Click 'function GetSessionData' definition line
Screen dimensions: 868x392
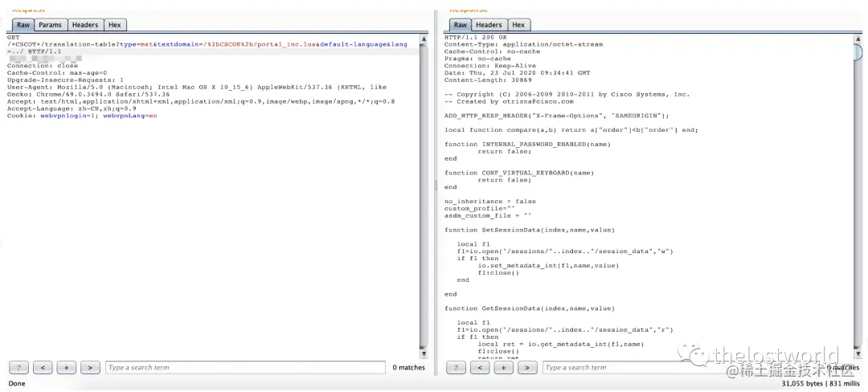(529, 308)
